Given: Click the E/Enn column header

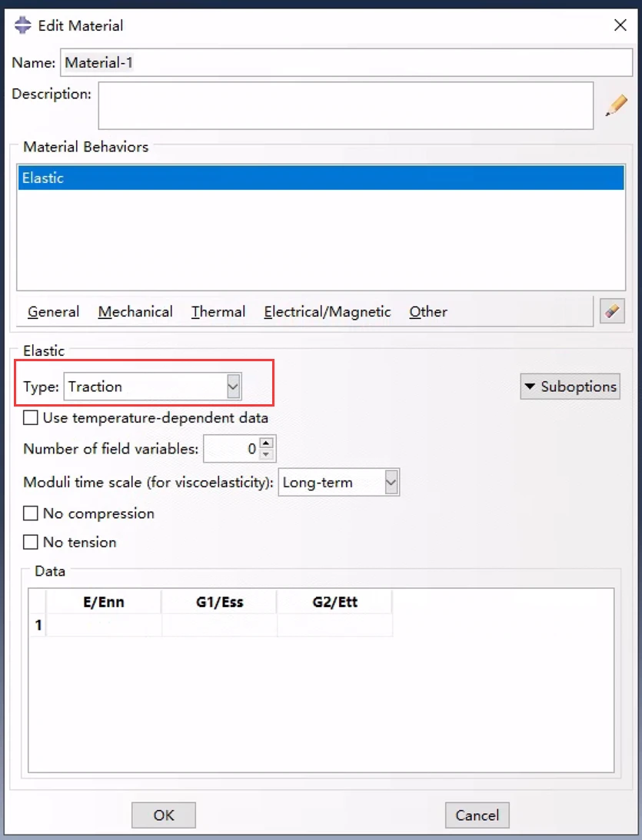Looking at the screenshot, I should [x=104, y=602].
